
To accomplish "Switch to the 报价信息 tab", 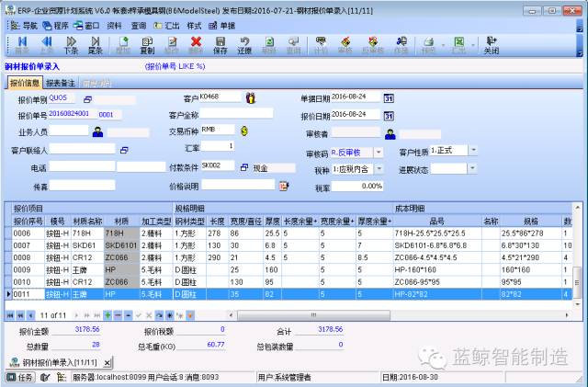I will [25, 83].
